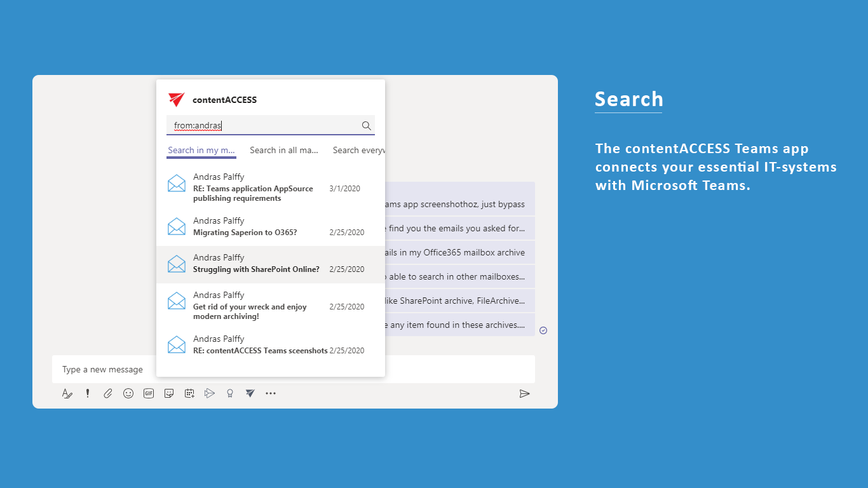Open Get rid of your wreck email result
The image size is (868, 488).
tap(270, 306)
